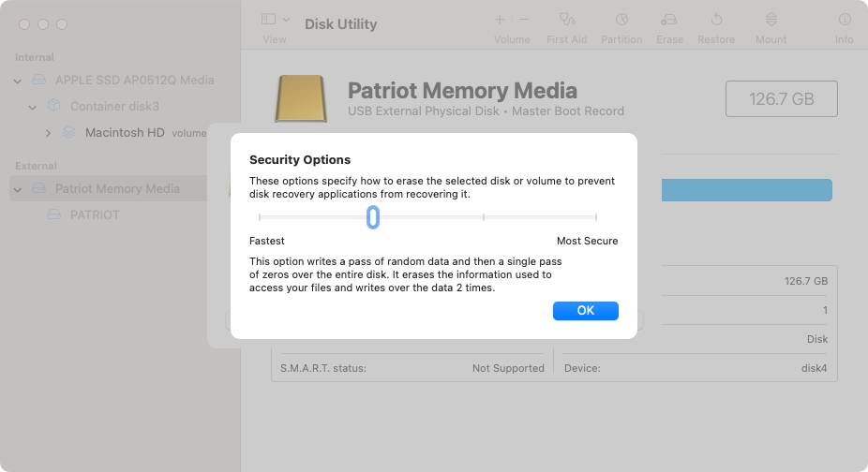The image size is (868, 472).
Task: Open the Info toolbar button
Action: (844, 19)
